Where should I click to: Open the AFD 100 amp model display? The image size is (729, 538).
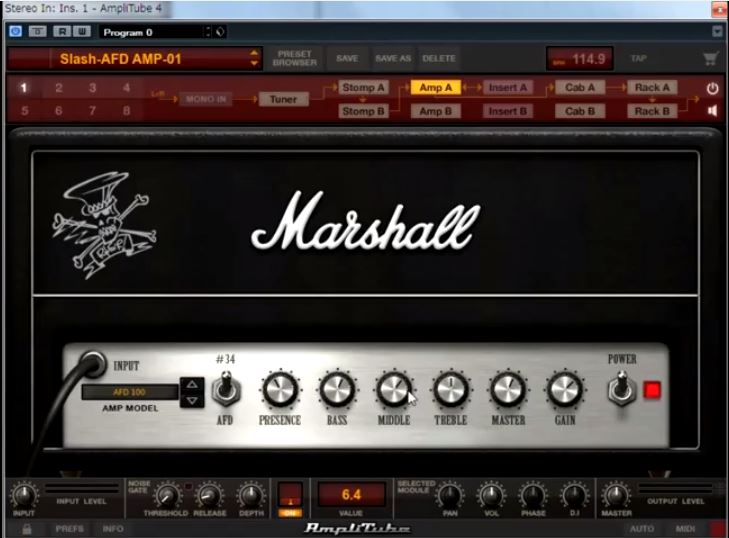130,392
